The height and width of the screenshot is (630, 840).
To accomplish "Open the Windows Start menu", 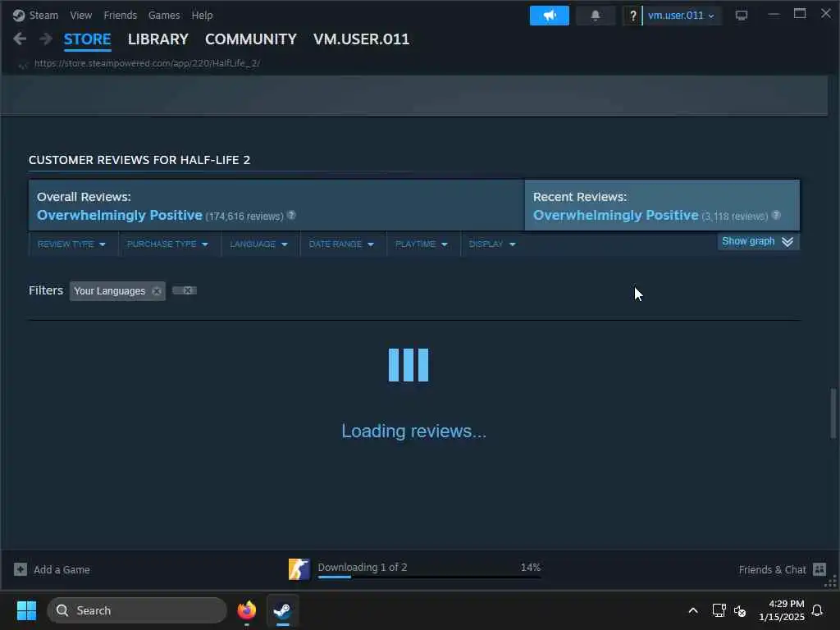I will 26,610.
